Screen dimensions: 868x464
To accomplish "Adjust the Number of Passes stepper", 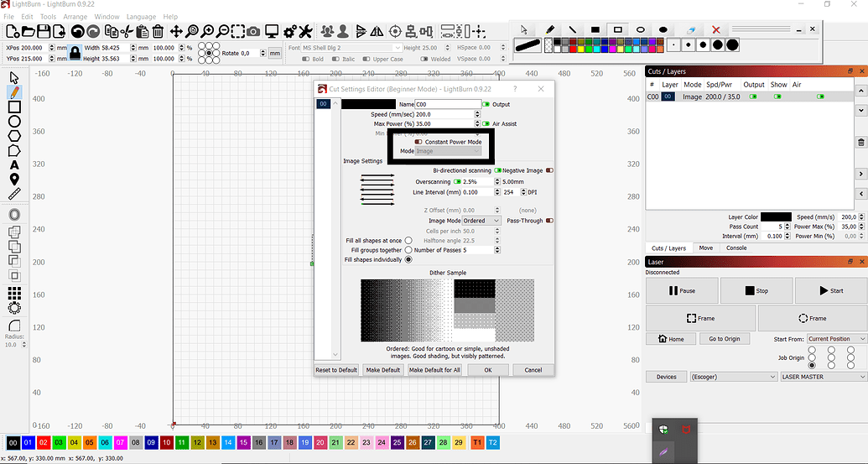I will point(497,250).
